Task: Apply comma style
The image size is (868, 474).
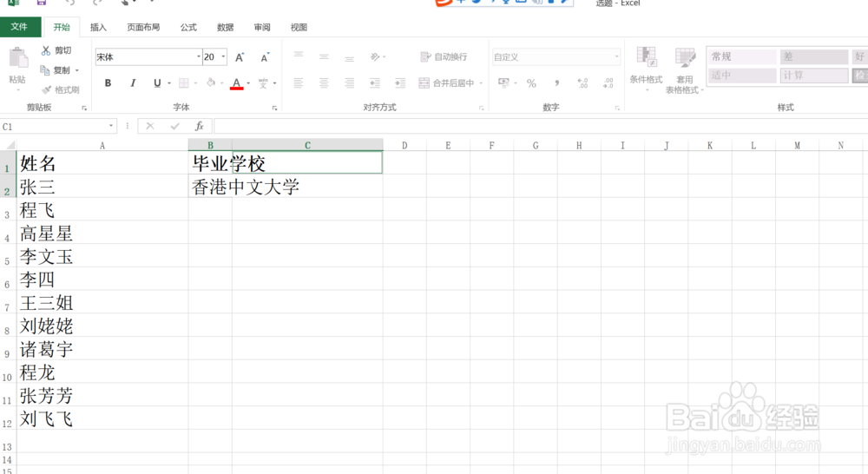Action: 557,83
